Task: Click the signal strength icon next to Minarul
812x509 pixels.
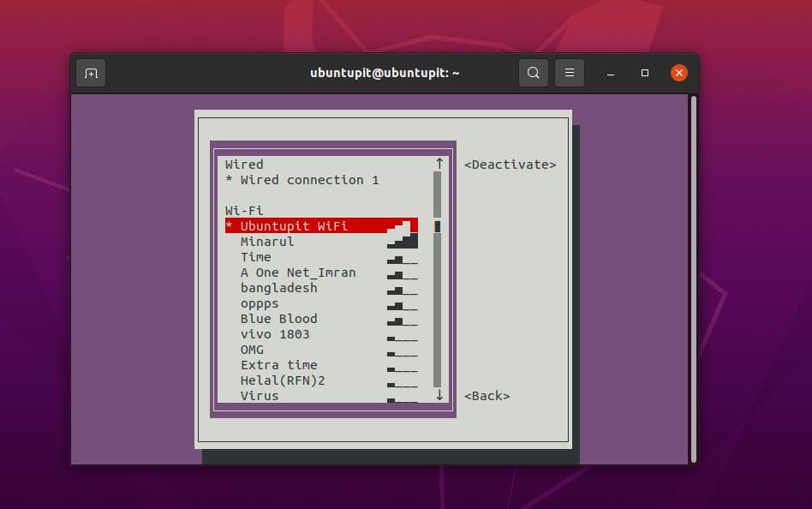Action: point(403,241)
